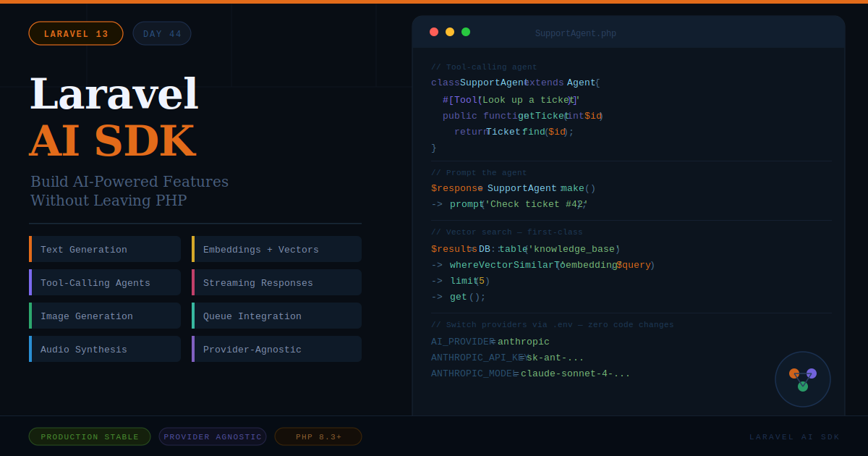Switch to the SupportAgent.php tab

tap(576, 33)
